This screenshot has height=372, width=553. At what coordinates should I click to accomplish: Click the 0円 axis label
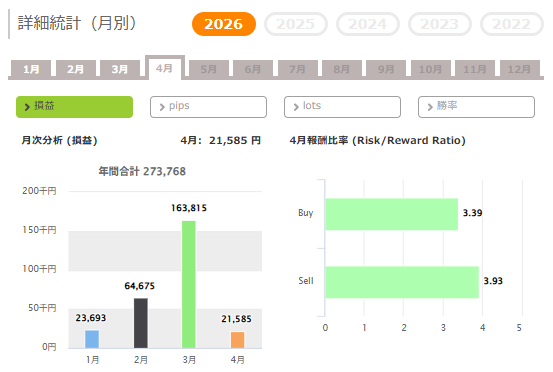[x=49, y=347]
